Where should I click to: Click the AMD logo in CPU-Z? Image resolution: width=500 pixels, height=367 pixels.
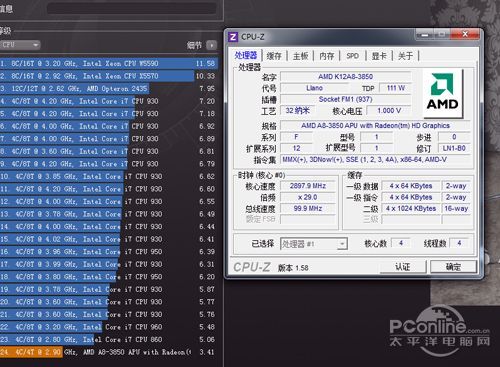[x=442, y=93]
